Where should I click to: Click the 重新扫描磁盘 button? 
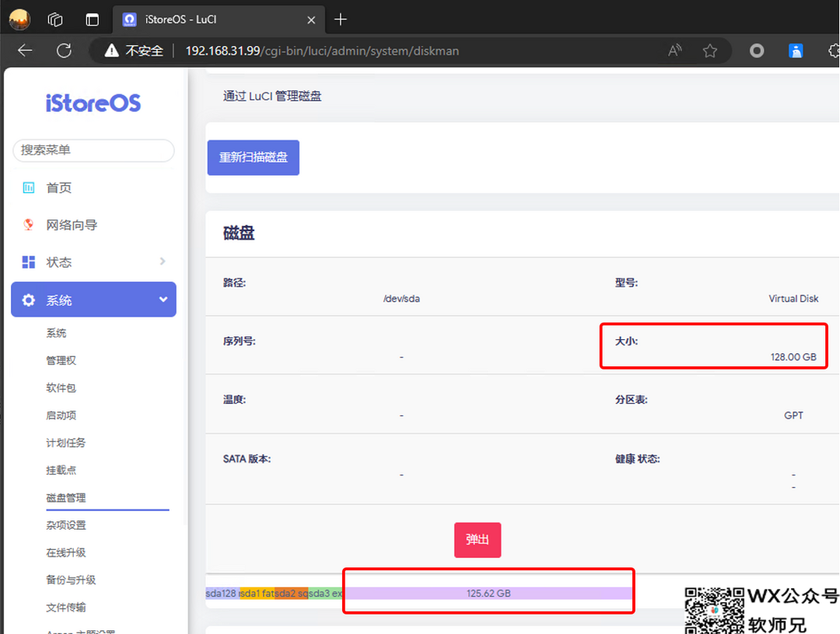[x=254, y=158]
